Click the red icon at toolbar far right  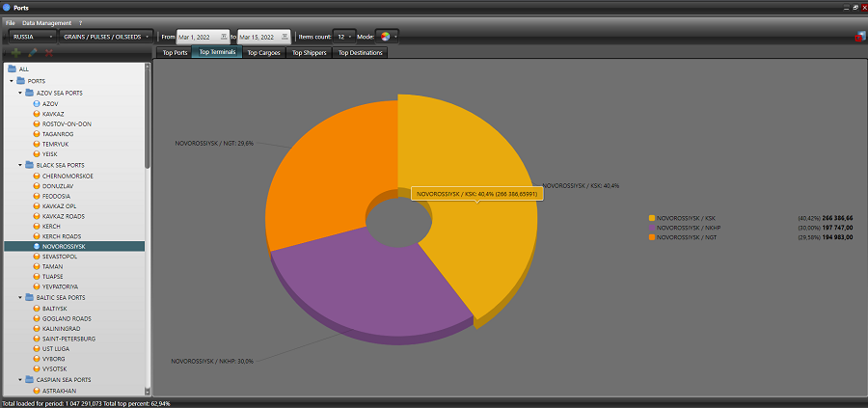click(859, 37)
